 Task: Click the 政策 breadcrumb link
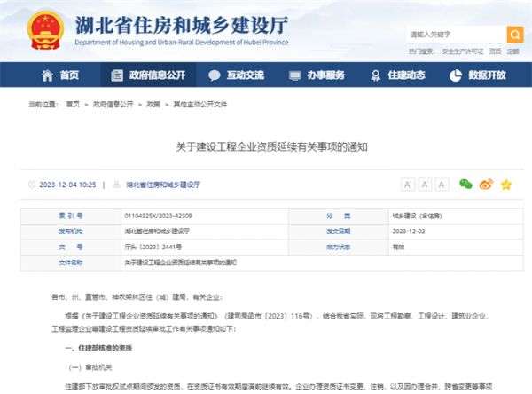(153, 105)
